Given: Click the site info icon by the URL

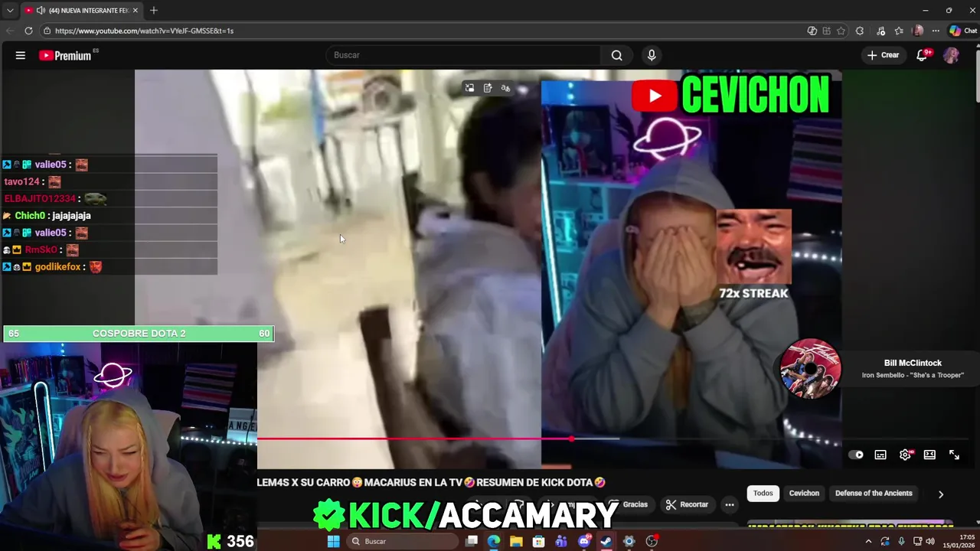Looking at the screenshot, I should 47,31.
